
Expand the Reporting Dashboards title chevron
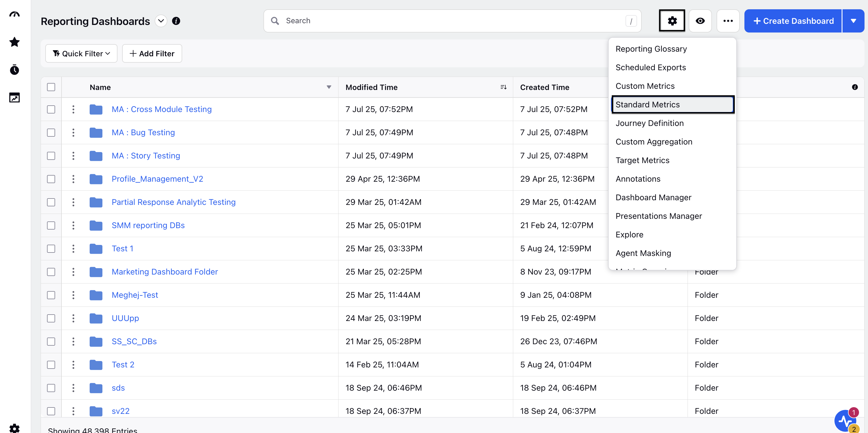pos(161,21)
